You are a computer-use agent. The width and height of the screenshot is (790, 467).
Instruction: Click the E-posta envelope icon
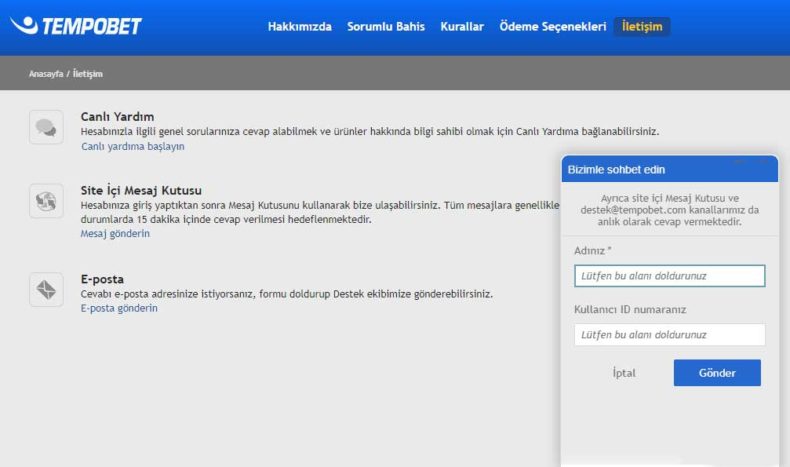46,290
